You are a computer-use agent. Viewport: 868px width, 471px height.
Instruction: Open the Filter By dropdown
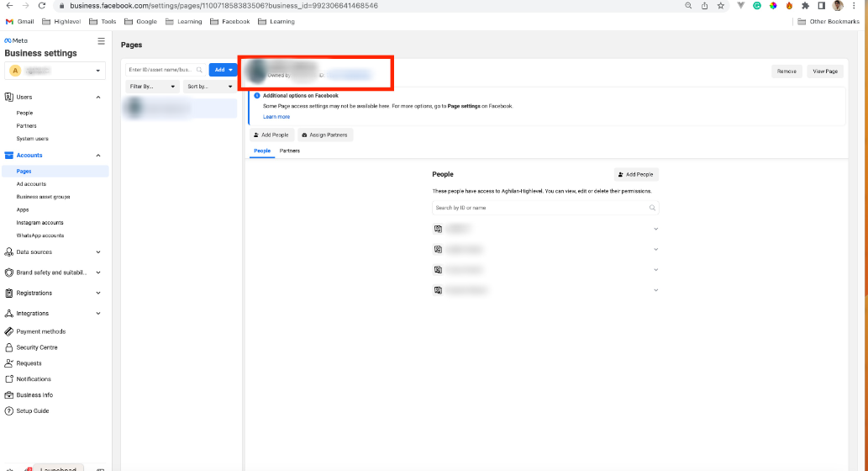pyautogui.click(x=152, y=87)
